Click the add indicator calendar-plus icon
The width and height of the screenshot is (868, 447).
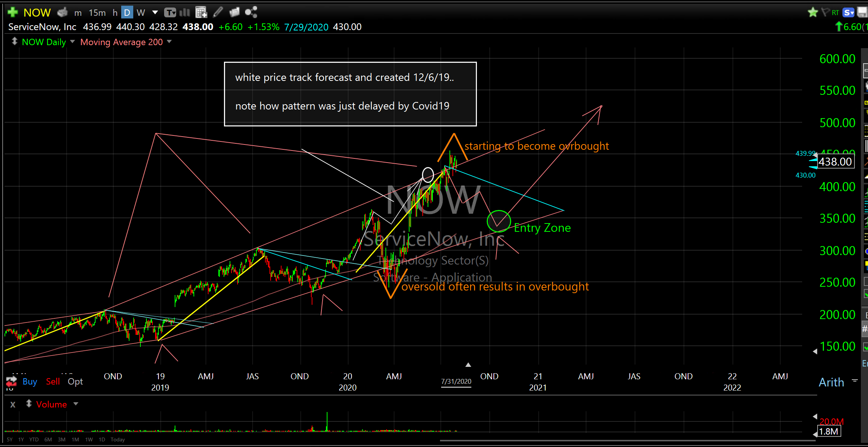(201, 12)
